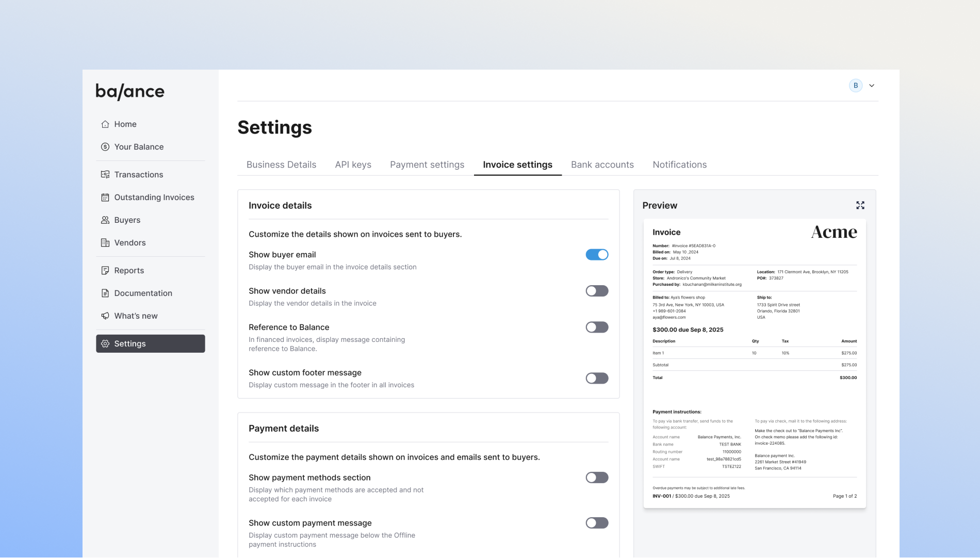Click the Outstanding Invoices calendar icon
This screenshot has height=558, width=980.
coord(105,198)
